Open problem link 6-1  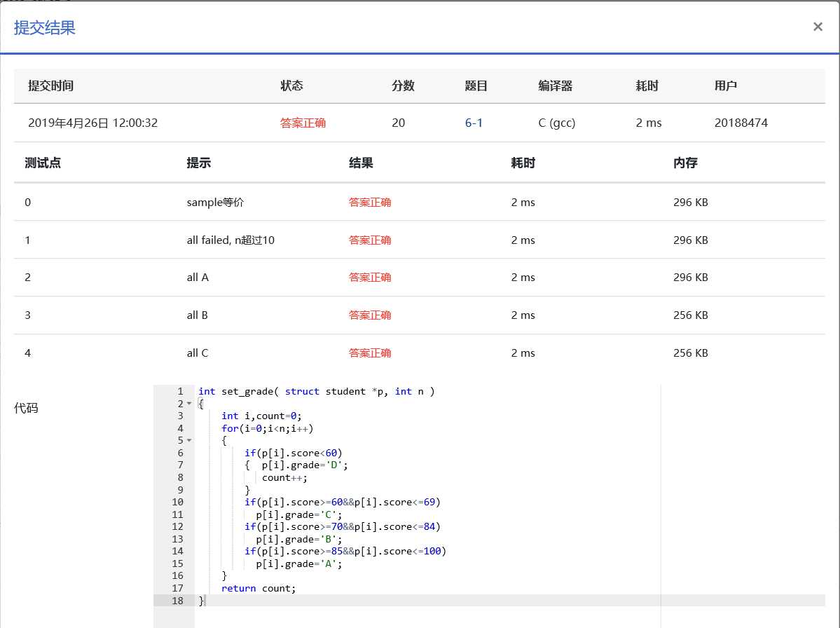pos(474,123)
